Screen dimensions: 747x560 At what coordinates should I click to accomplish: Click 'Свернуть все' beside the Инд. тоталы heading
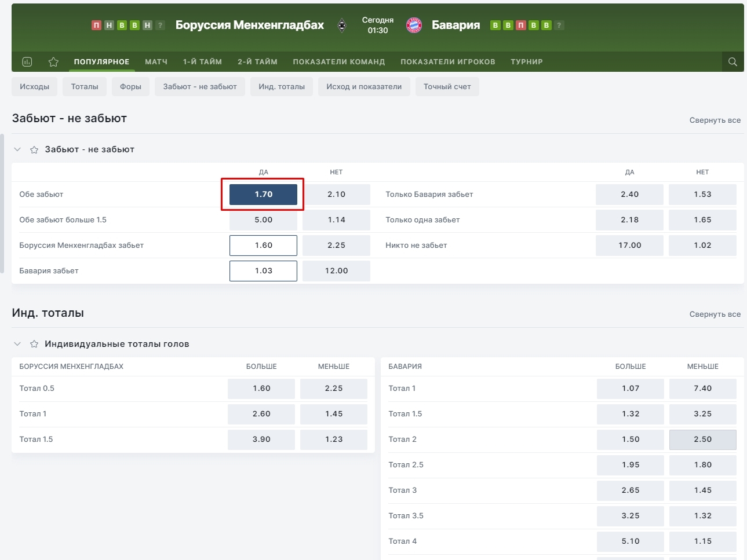[x=715, y=314]
